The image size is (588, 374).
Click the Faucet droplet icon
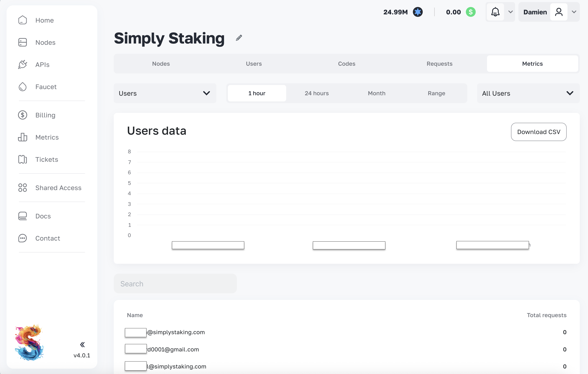22,87
